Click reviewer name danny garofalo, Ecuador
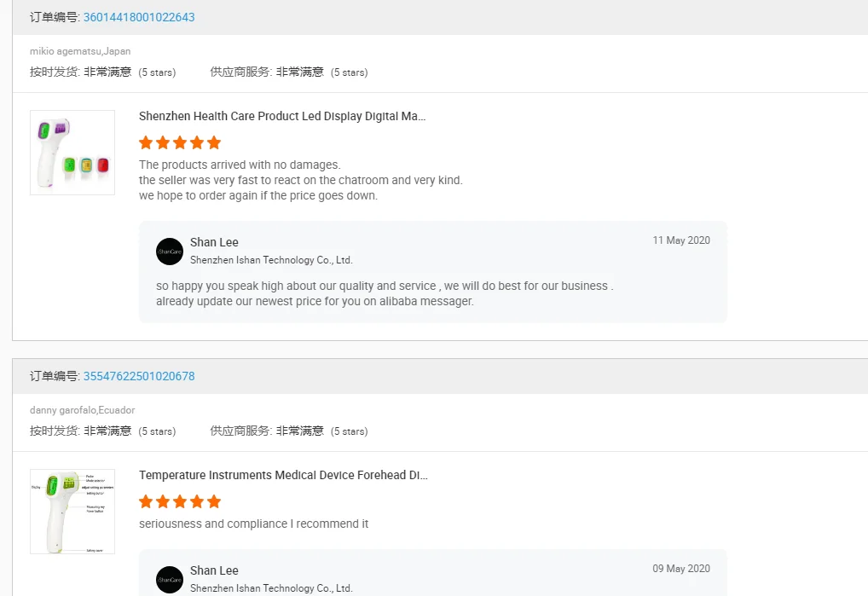 coord(82,410)
